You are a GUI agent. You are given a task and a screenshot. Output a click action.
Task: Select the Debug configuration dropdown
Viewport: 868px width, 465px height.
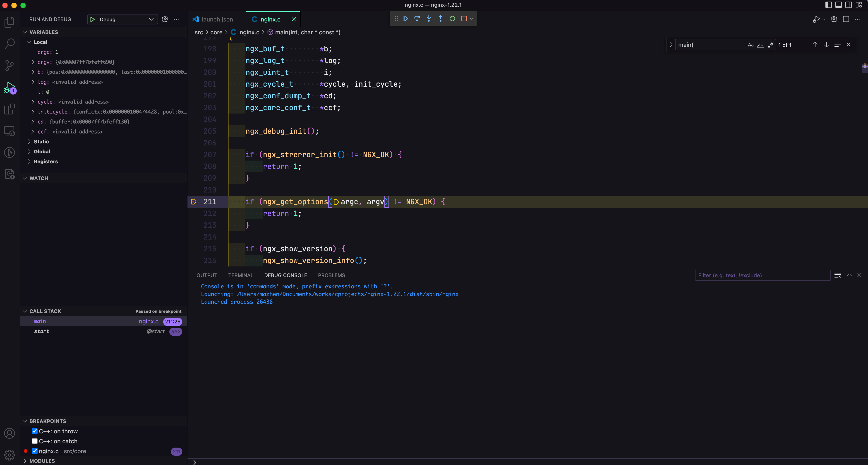click(x=122, y=19)
